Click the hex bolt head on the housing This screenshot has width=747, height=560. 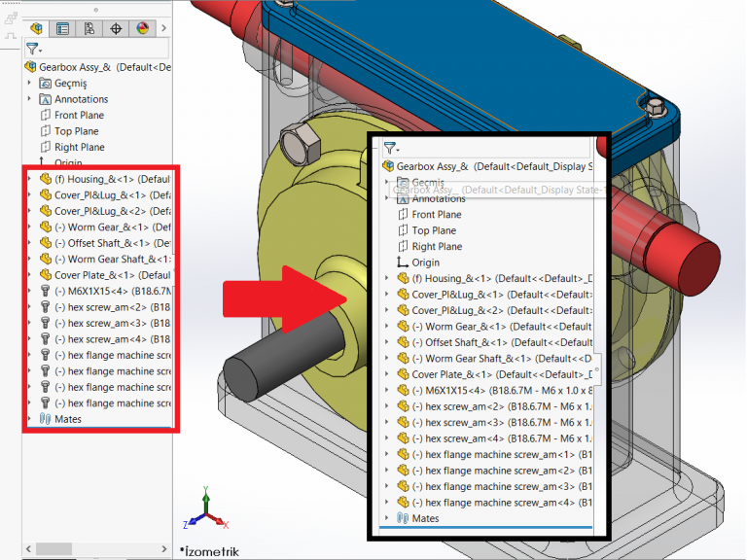click(295, 143)
